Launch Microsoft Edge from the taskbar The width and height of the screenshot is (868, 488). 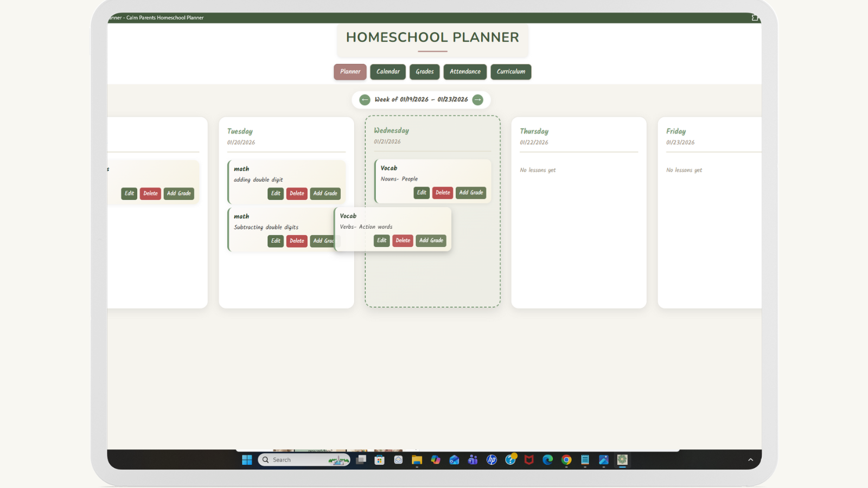tap(547, 460)
